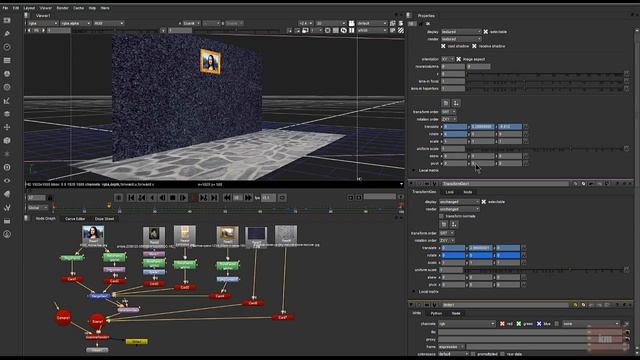
Task: Open the file folder browser for Write1
Action: pos(627,332)
